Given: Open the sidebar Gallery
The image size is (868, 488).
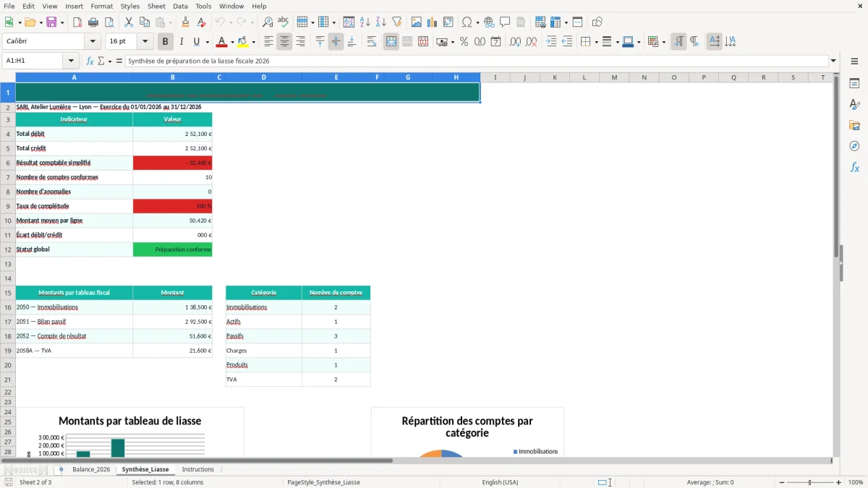Looking at the screenshot, I should [x=854, y=125].
